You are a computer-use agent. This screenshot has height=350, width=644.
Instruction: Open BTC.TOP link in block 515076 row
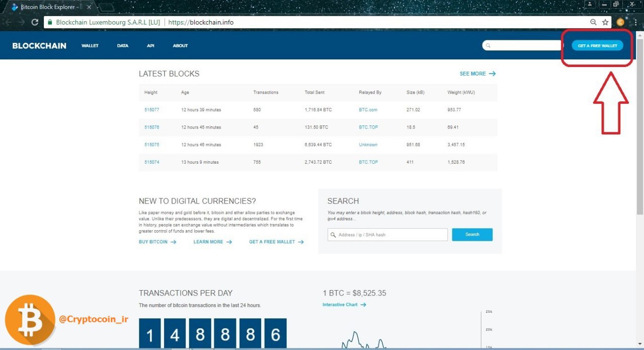[x=368, y=127]
